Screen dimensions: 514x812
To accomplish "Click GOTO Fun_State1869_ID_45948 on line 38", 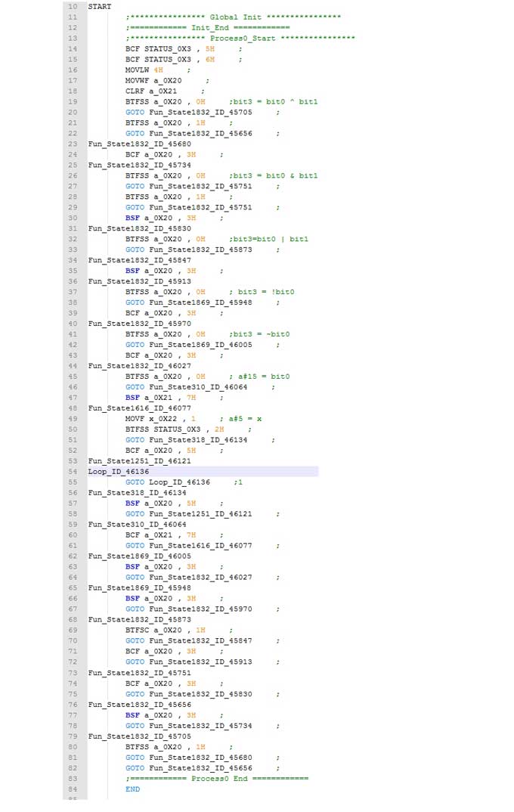I will point(188,303).
